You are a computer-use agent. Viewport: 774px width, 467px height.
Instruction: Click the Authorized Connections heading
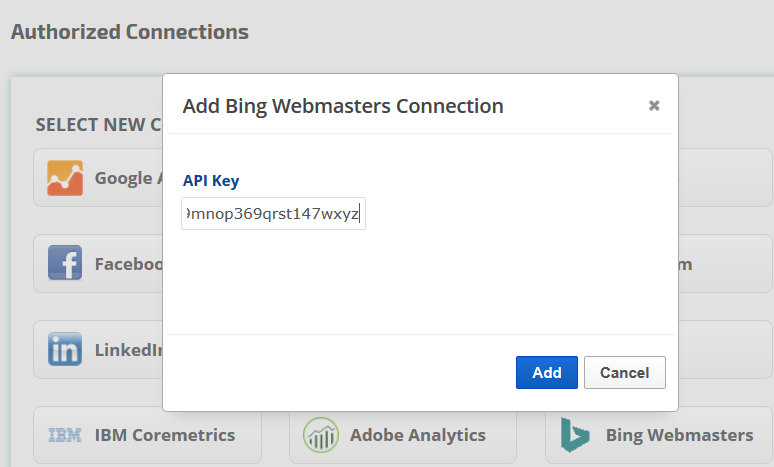pos(129,32)
